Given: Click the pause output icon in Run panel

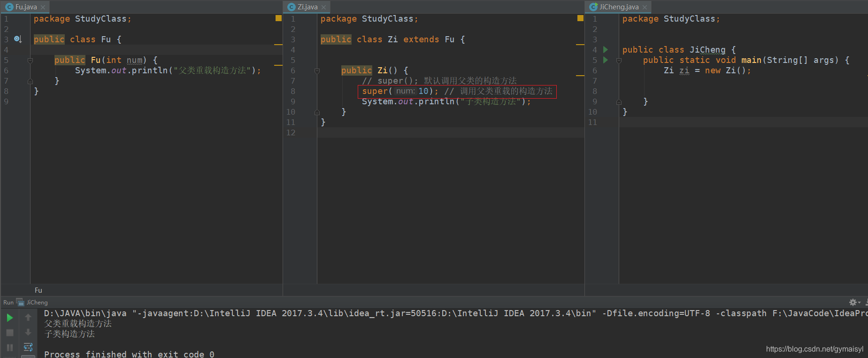Looking at the screenshot, I should pos(9,348).
